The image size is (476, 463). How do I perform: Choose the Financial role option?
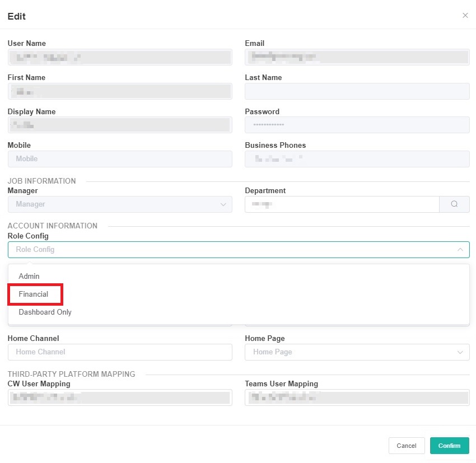tap(34, 294)
